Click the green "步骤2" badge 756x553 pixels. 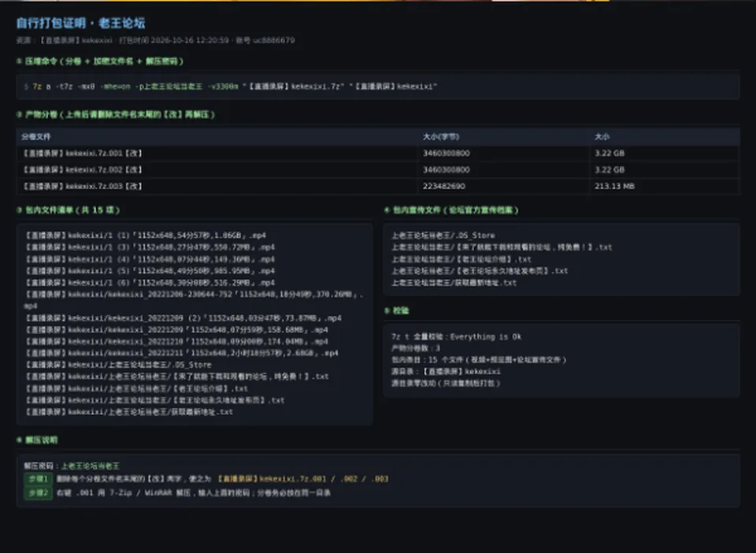[39, 493]
